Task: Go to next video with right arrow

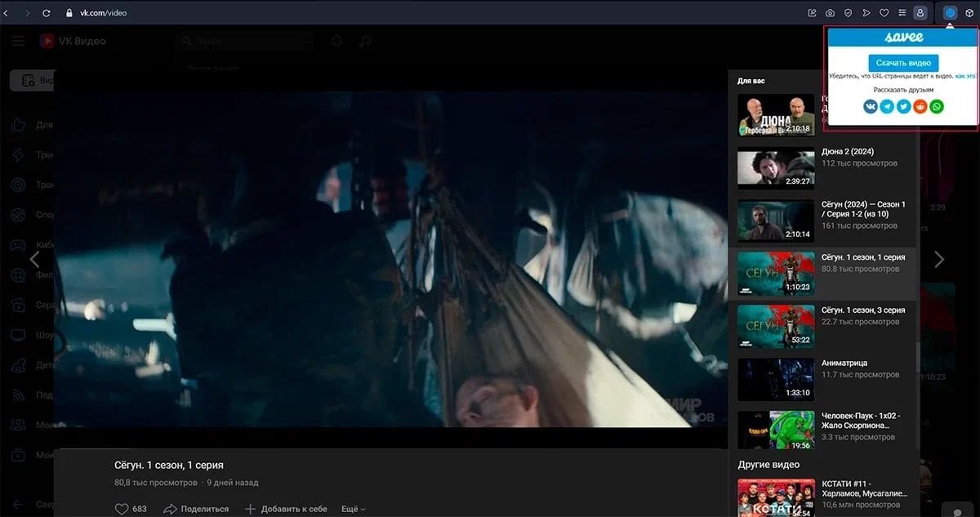Action: click(938, 260)
